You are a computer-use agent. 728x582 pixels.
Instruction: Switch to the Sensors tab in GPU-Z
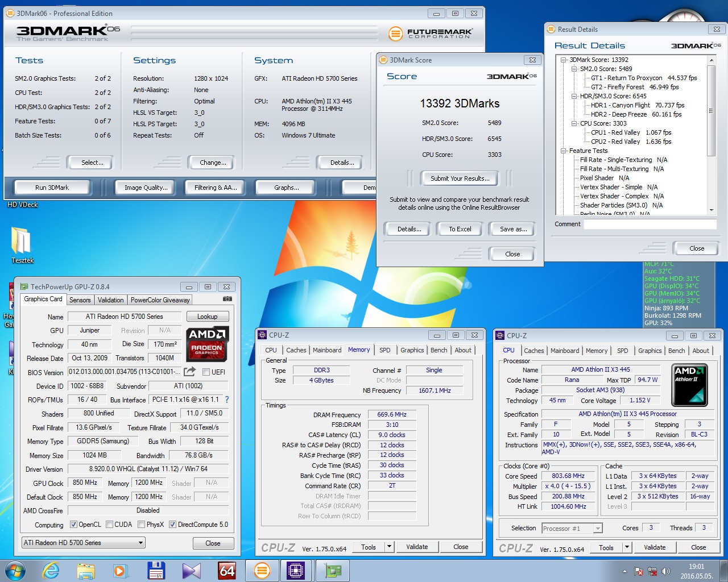click(x=80, y=300)
